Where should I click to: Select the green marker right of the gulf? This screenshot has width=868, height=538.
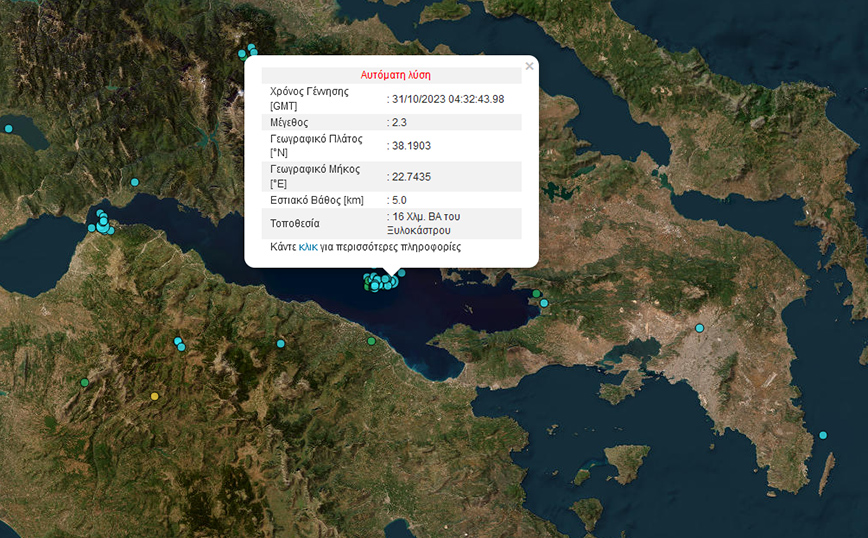(x=537, y=294)
